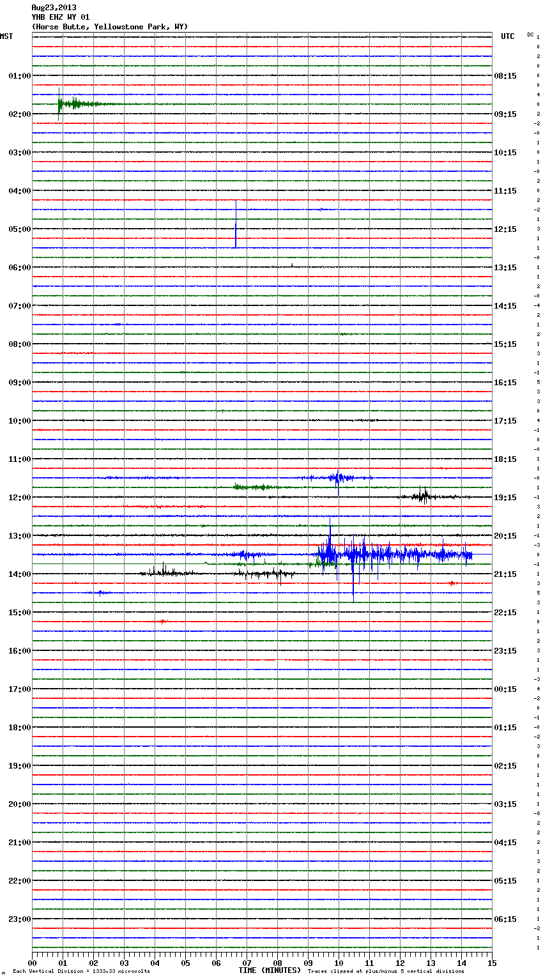Select the 15 tick on the minutes axis
Screen dimensions: 543x980
(491, 963)
